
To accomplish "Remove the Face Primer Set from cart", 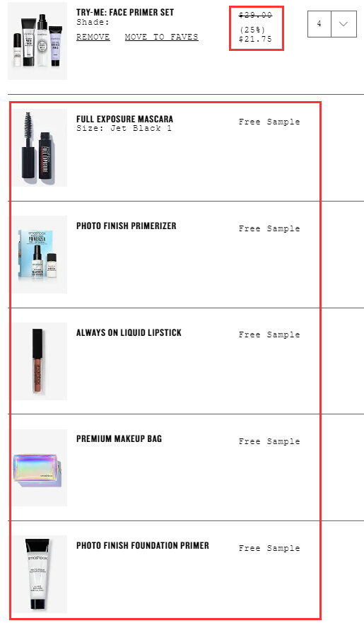I will (x=93, y=37).
